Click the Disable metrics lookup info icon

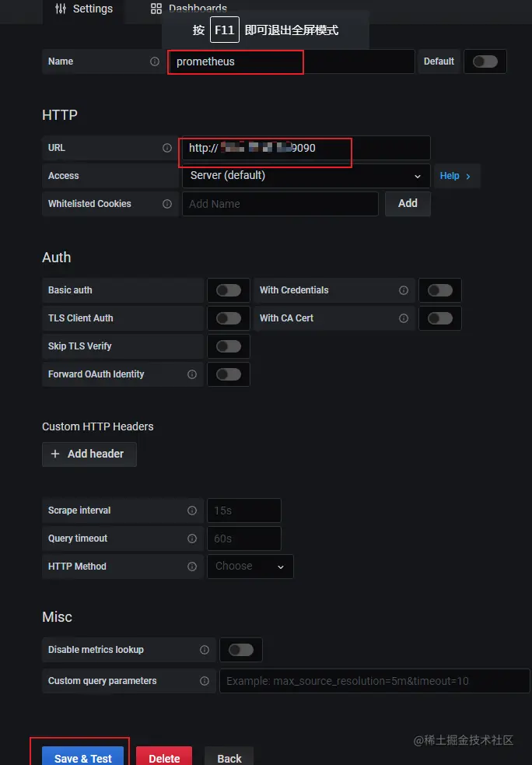[x=205, y=650]
